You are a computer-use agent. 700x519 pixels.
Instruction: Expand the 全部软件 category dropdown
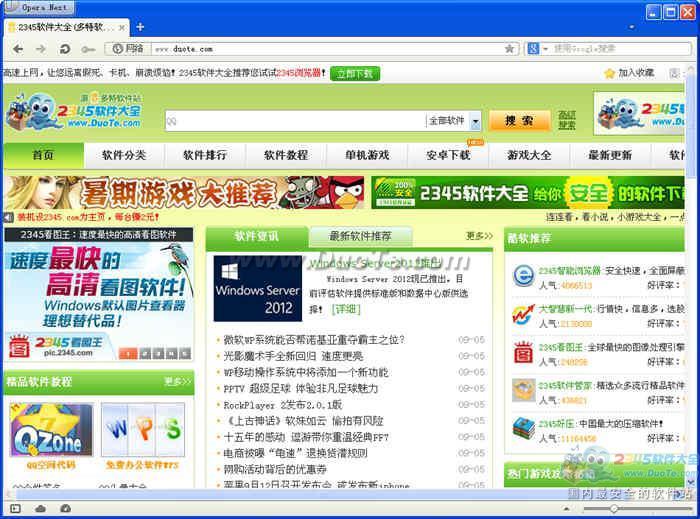[x=475, y=120]
